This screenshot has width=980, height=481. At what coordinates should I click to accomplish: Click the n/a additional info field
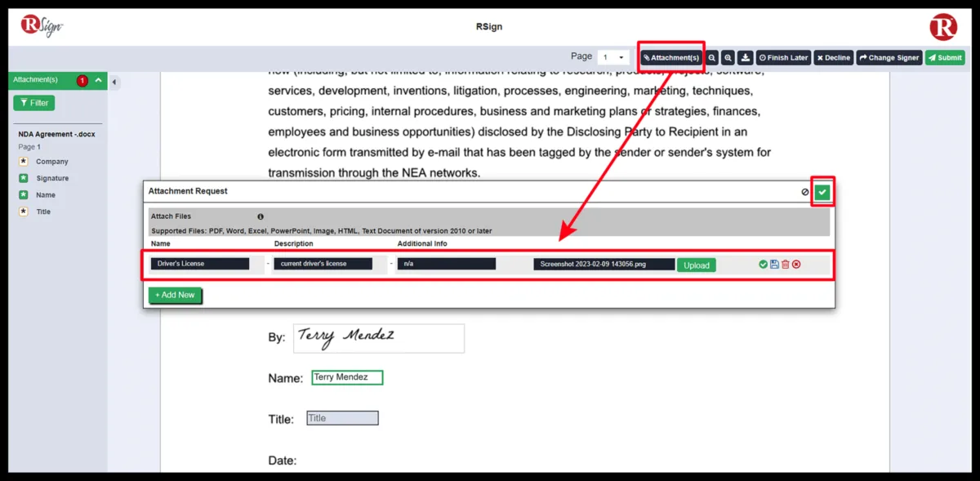(447, 264)
